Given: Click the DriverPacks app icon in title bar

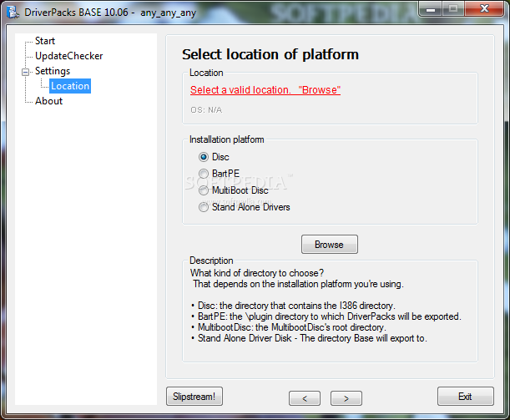Looking at the screenshot, I should point(13,13).
